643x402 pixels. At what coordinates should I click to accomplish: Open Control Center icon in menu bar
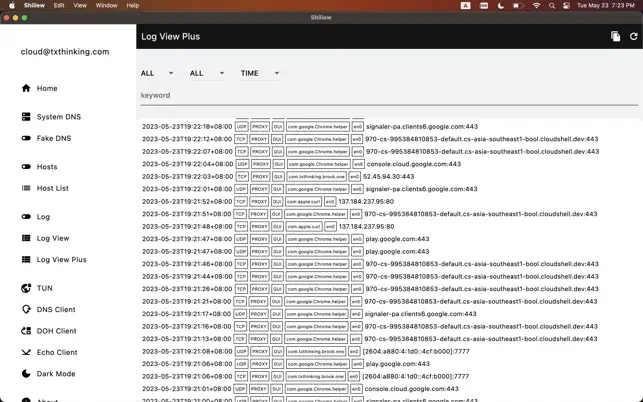[x=566, y=5]
